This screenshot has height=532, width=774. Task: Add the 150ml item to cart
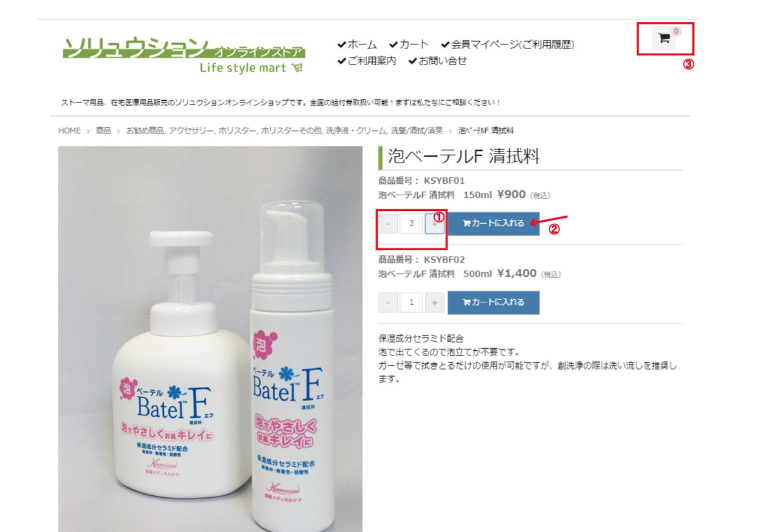coord(493,224)
